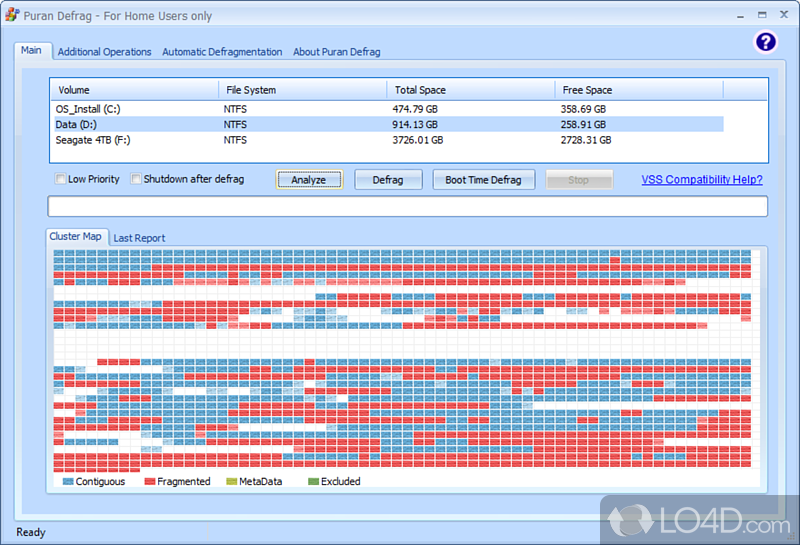Click the blue Contiguous legend swatch
This screenshot has height=545, width=800.
[68, 482]
